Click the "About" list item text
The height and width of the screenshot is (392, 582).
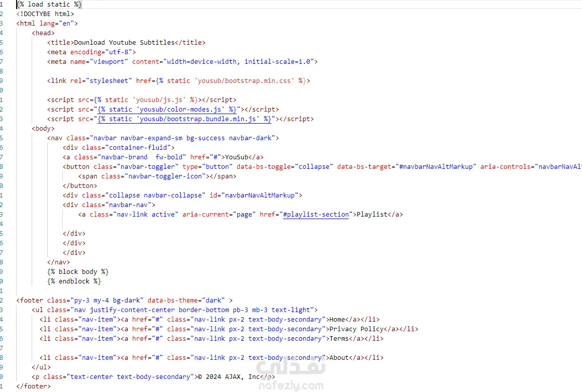[339, 358]
